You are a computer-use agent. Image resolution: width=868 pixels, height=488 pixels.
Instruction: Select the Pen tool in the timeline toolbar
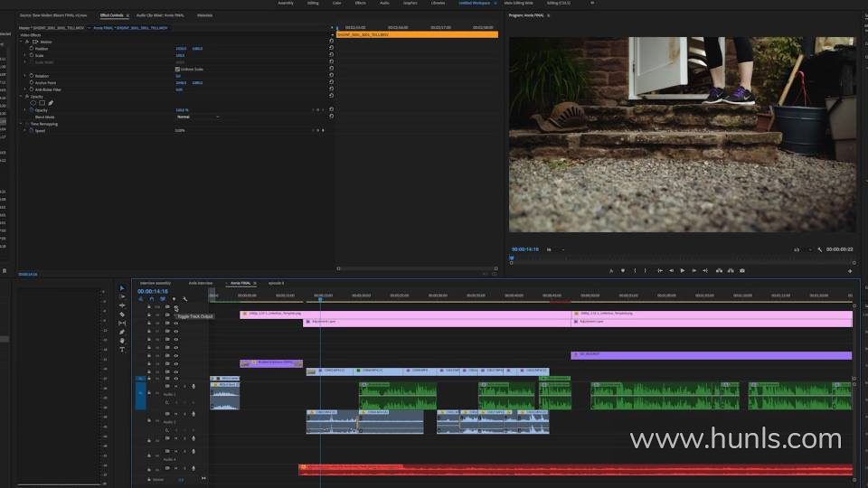coord(122,332)
